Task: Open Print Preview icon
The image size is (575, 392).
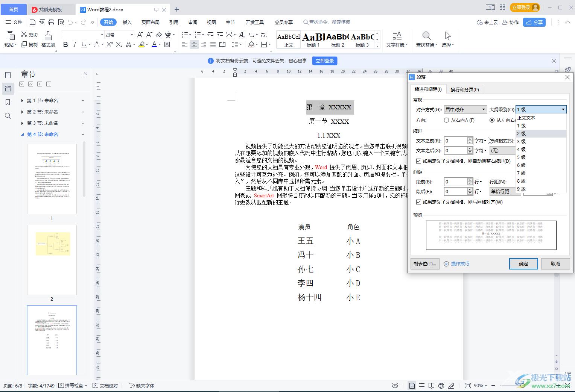Action: point(61,22)
